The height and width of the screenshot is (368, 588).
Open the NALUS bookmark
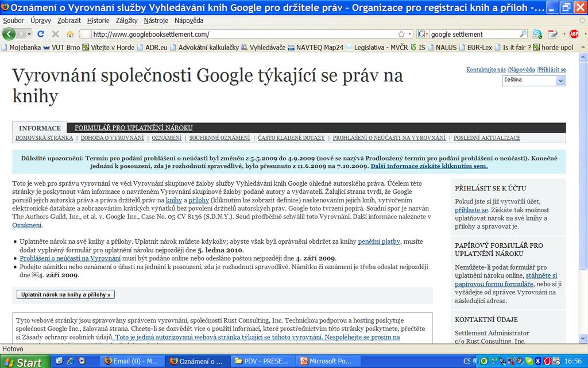pos(442,47)
